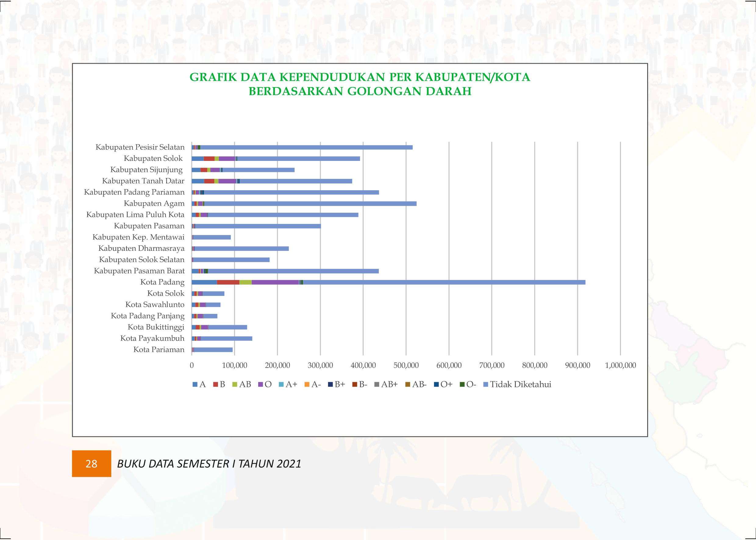The width and height of the screenshot is (756, 540).
Task: Click the Kabupaten Pesisir Selatan bar
Action: (306, 147)
